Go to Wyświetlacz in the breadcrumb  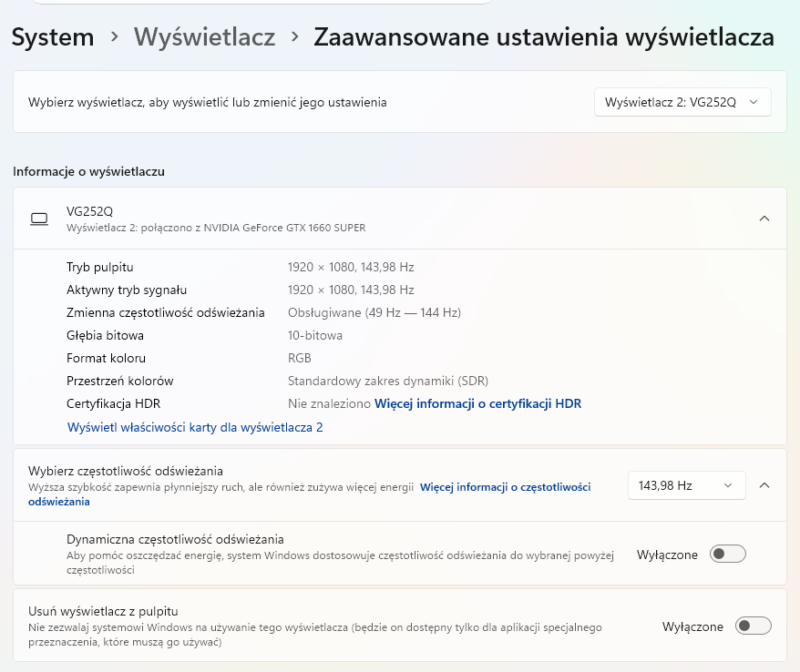204,37
